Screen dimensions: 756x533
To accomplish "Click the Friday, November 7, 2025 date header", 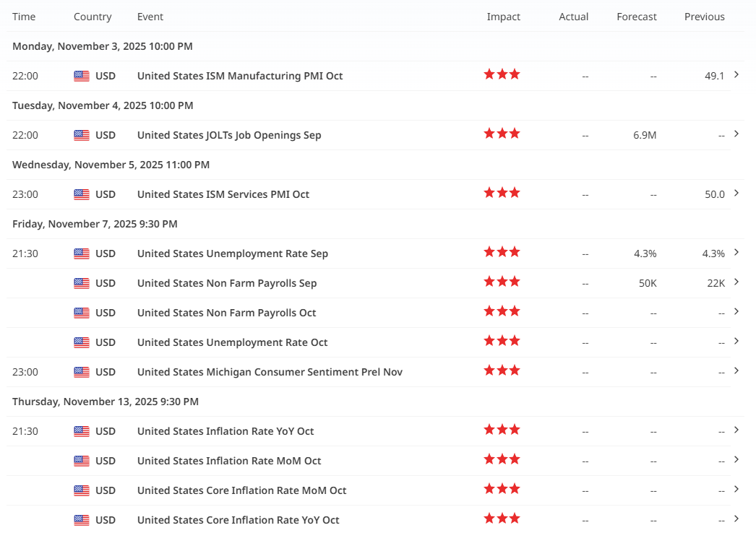I will point(95,224).
